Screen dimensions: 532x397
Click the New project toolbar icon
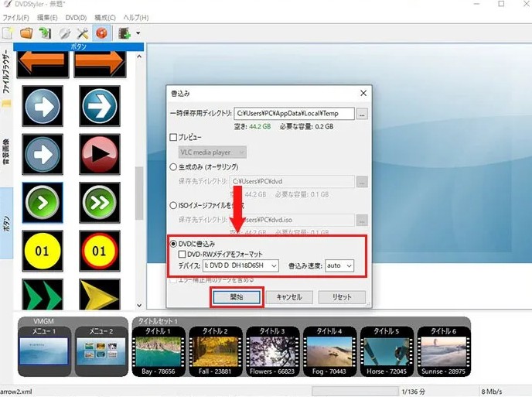click(8, 33)
